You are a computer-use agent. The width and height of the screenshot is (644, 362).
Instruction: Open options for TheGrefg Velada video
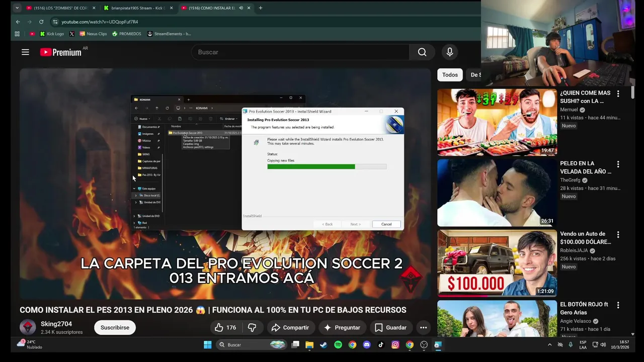(x=618, y=164)
